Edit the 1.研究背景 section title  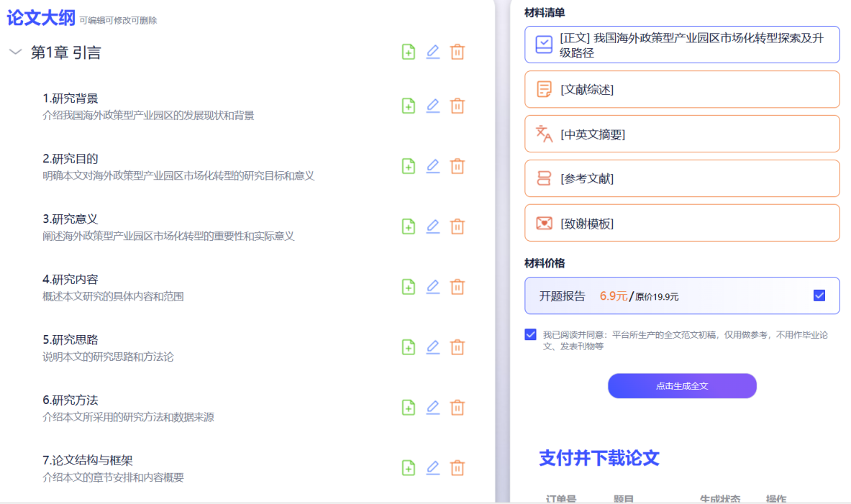[x=432, y=106]
